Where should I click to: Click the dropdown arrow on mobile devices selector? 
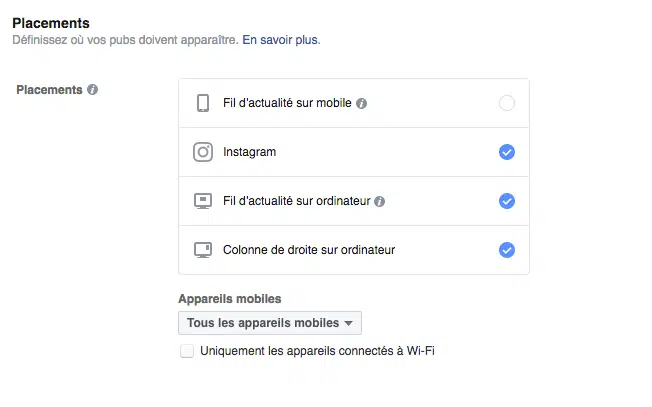pos(348,323)
